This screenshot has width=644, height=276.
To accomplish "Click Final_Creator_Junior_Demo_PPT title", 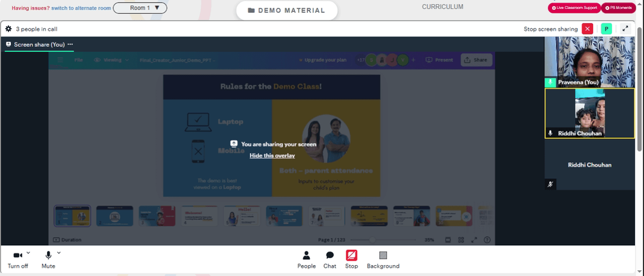I will point(177,60).
